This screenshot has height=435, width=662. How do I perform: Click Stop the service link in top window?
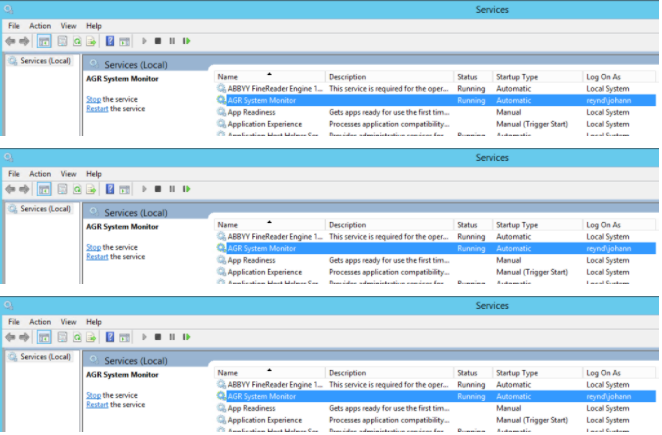(x=94, y=99)
